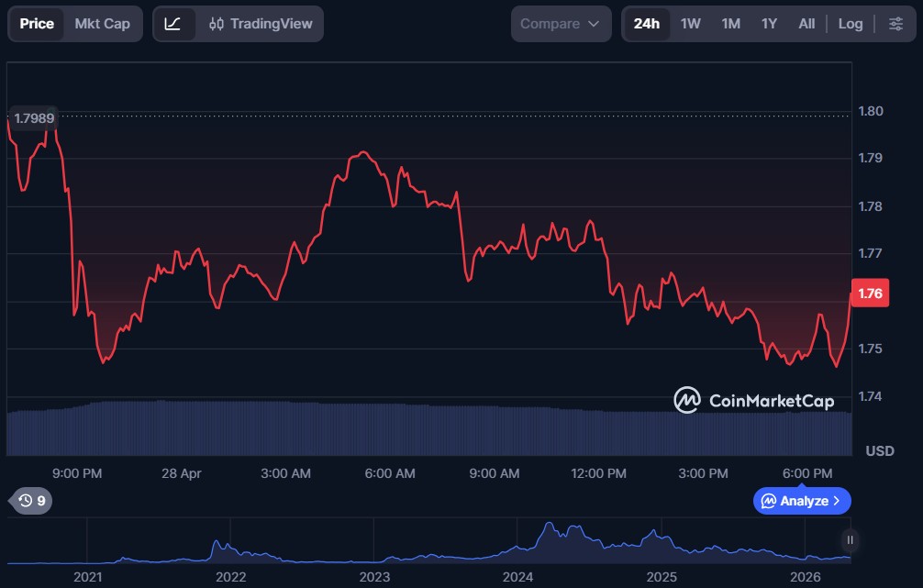Open the Compare chevron arrow

pos(593,24)
